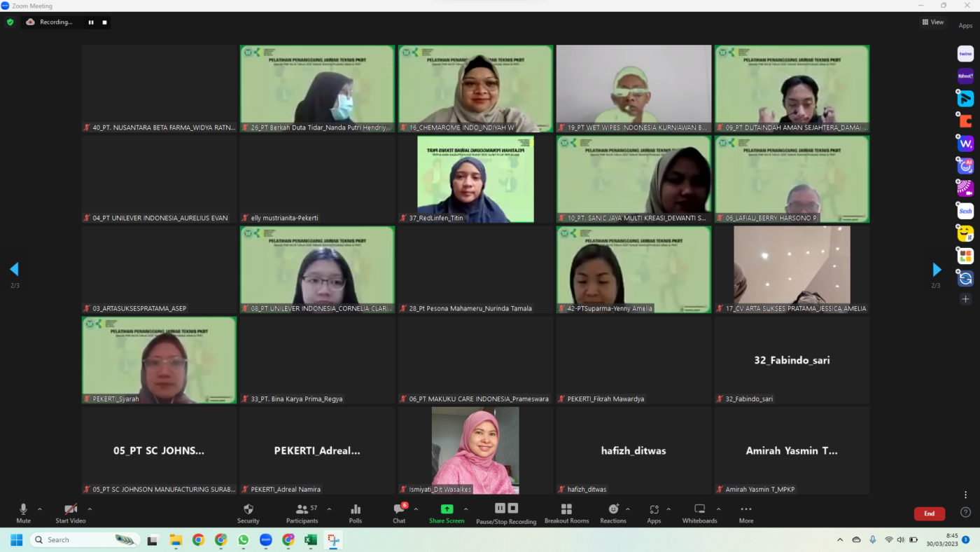Pause the recording from top indicator
980x552 pixels.
click(90, 22)
